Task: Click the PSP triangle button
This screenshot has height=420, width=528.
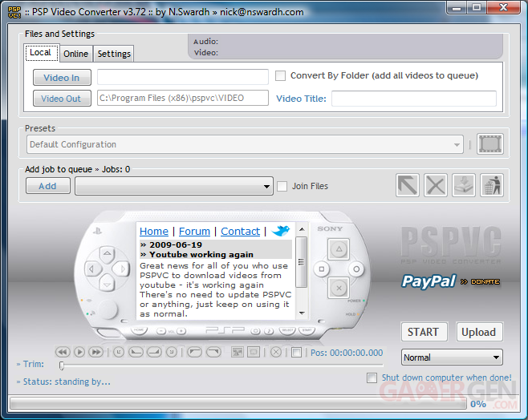Action: [x=339, y=249]
